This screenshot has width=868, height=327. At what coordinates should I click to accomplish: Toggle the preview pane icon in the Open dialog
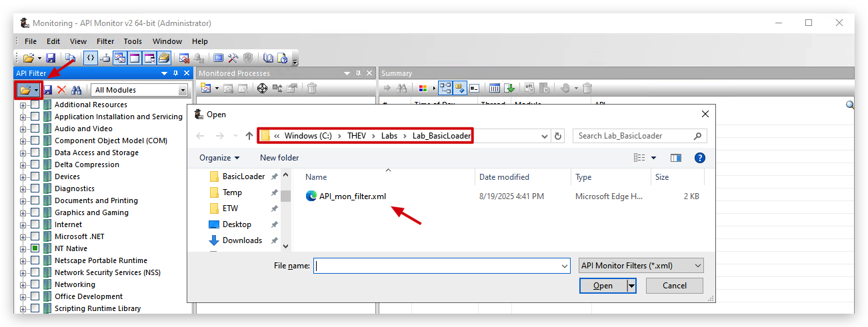(676, 158)
